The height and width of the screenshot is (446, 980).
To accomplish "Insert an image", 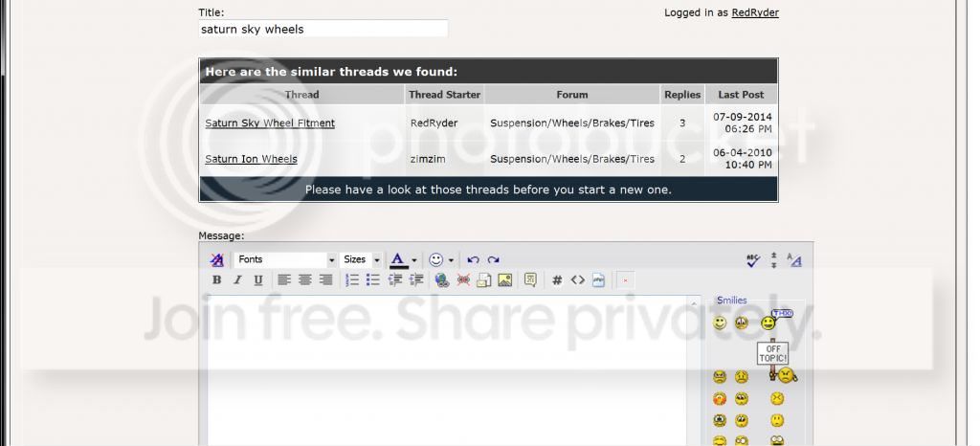I will pyautogui.click(x=505, y=280).
